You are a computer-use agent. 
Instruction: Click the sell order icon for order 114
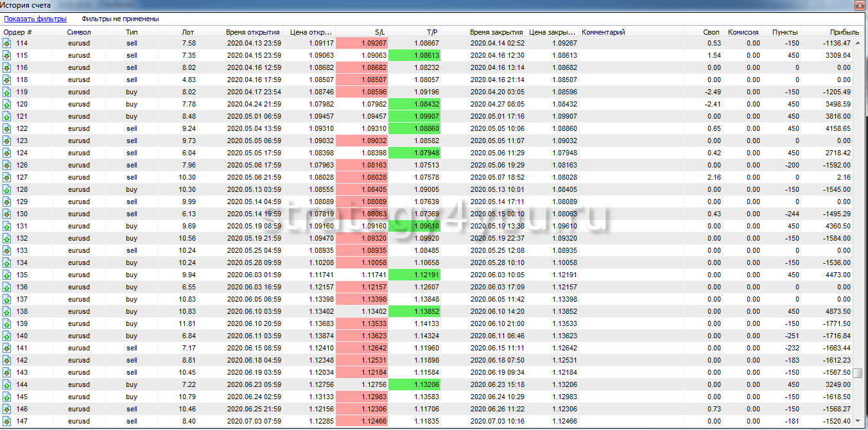[x=7, y=43]
